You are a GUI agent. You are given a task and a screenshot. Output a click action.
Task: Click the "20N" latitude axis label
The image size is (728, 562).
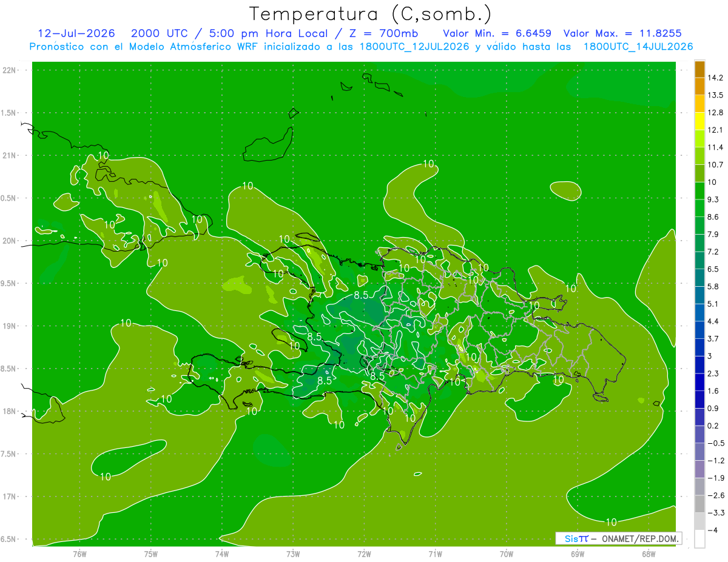coord(9,241)
